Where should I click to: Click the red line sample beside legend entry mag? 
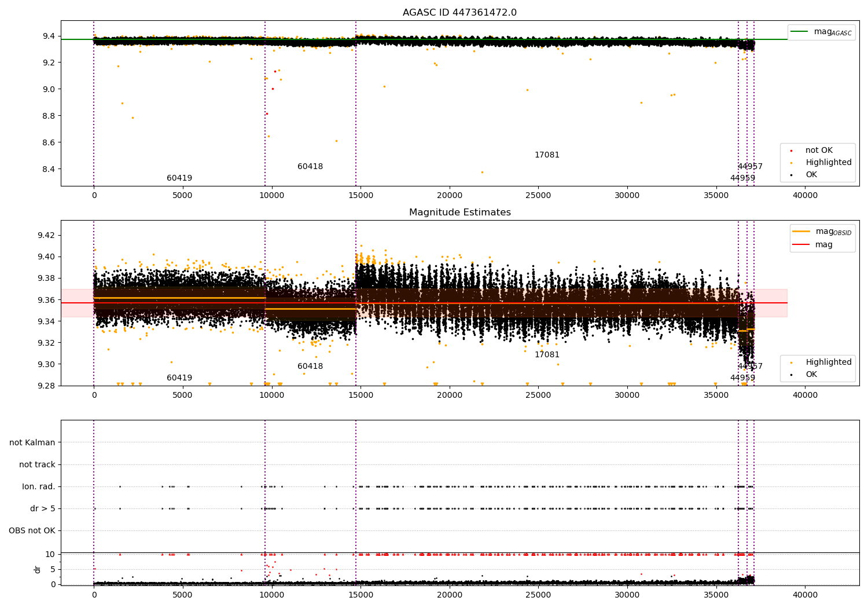pos(801,245)
